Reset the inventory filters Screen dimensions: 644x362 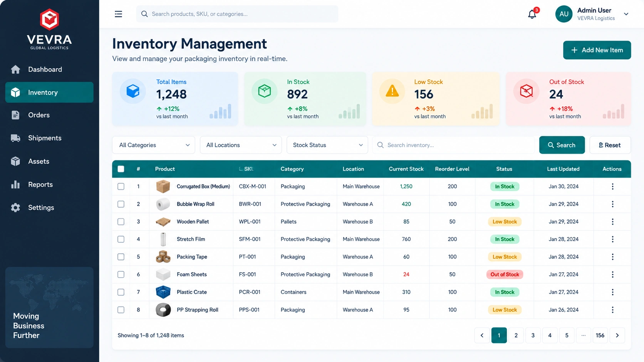coord(610,145)
